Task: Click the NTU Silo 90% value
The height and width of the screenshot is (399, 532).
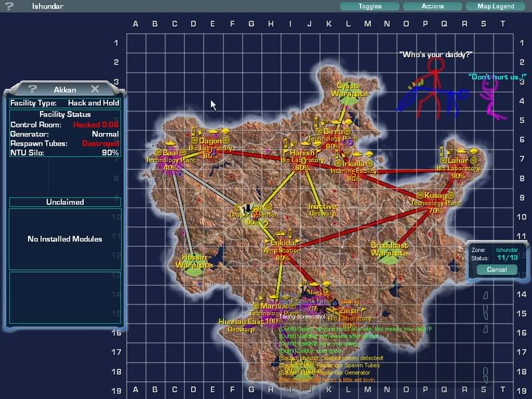Action: point(110,153)
